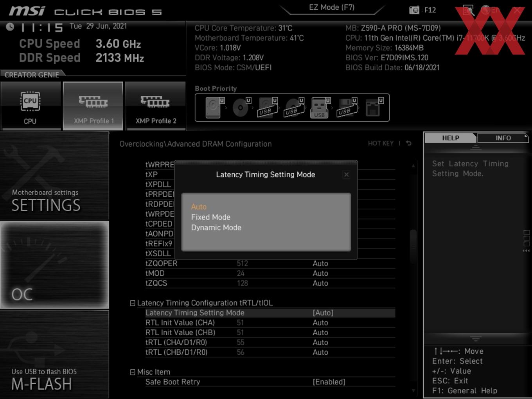Click Auto field for RTL Init Value (CHB)
This screenshot has width=532, height=399.
coord(320,332)
